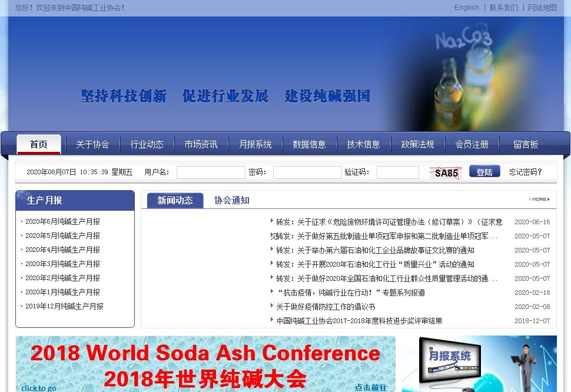Screen dimensions: 571x392
Task: Switch to the 协会通知 tab
Action: (x=231, y=200)
